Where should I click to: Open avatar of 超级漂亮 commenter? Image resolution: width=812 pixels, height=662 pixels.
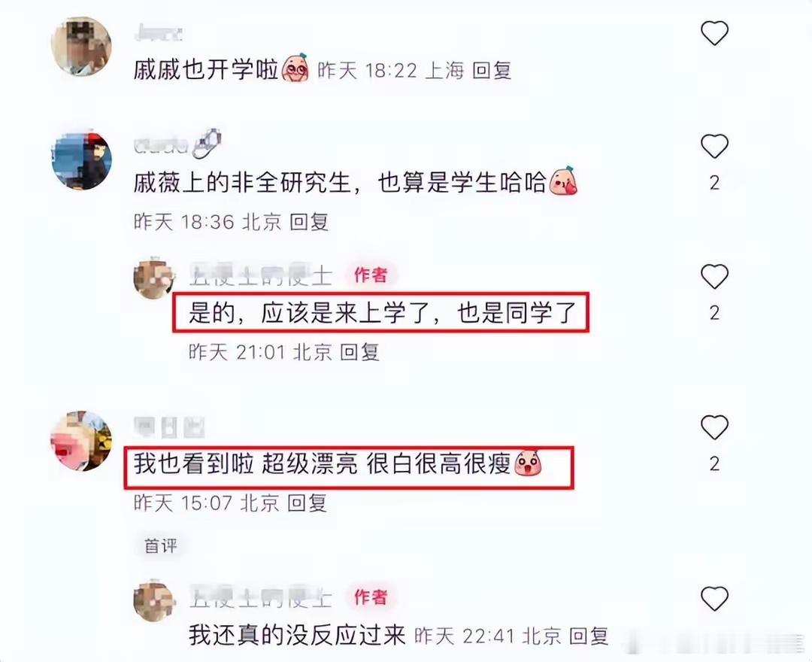pos(81,441)
